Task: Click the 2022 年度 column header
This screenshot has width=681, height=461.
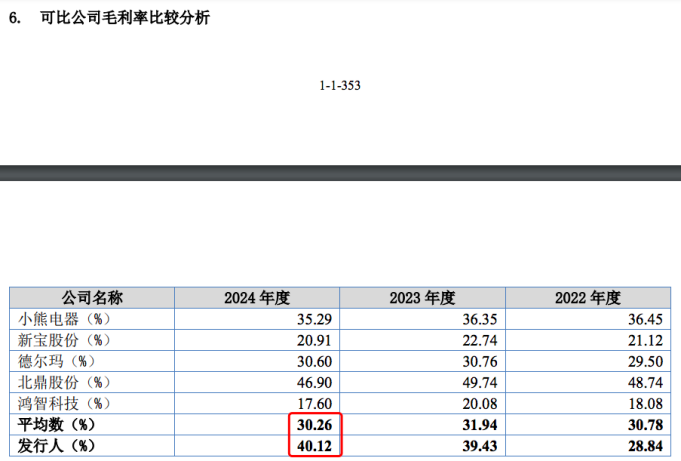Action: point(588,298)
